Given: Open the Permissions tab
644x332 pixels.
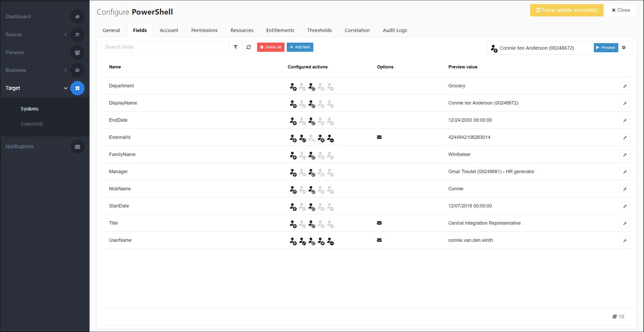Looking at the screenshot, I should (x=204, y=30).
